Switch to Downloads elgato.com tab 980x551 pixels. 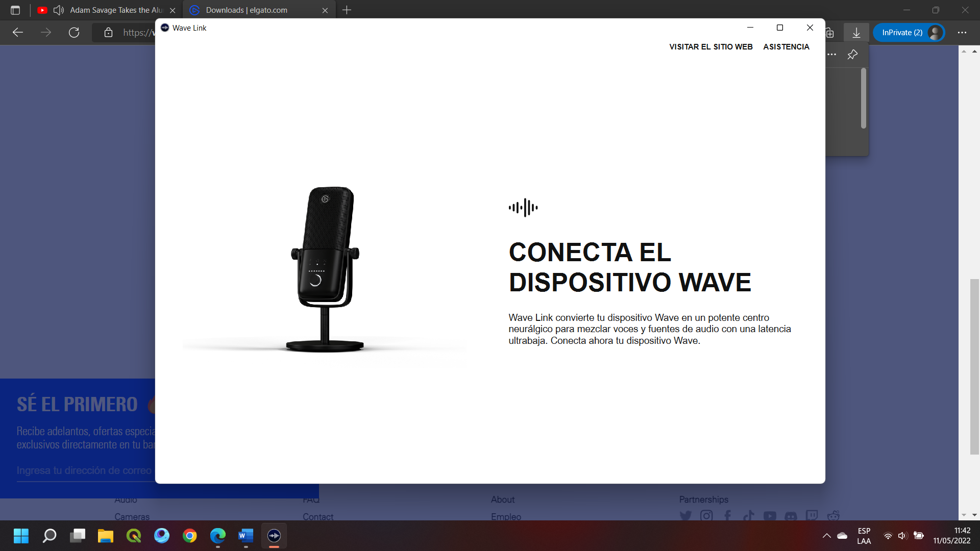point(247,10)
